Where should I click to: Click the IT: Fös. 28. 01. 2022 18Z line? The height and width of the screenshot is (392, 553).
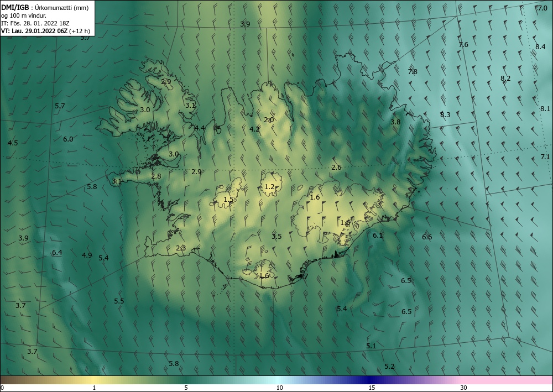(x=35, y=23)
